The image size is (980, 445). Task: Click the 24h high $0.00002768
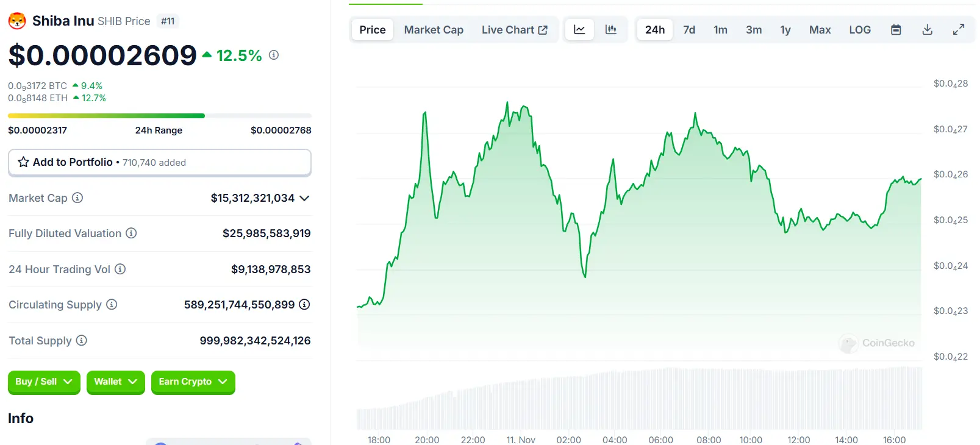click(x=281, y=130)
